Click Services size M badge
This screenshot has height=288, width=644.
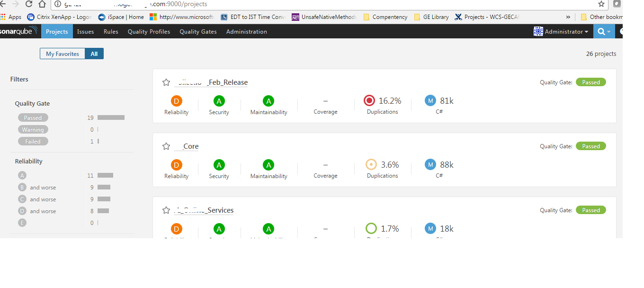[430, 228]
